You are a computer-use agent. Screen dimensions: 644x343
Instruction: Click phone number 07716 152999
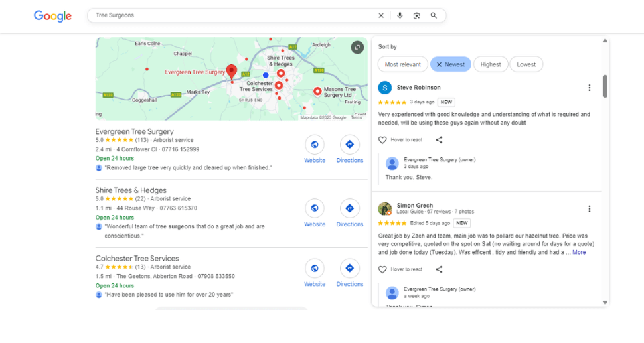tap(181, 149)
